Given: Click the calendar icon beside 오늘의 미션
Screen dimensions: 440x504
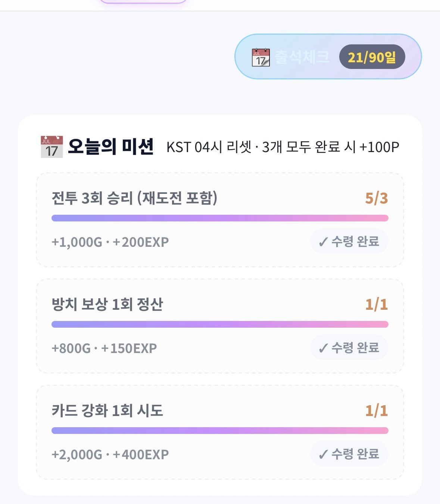Looking at the screenshot, I should 52,147.
